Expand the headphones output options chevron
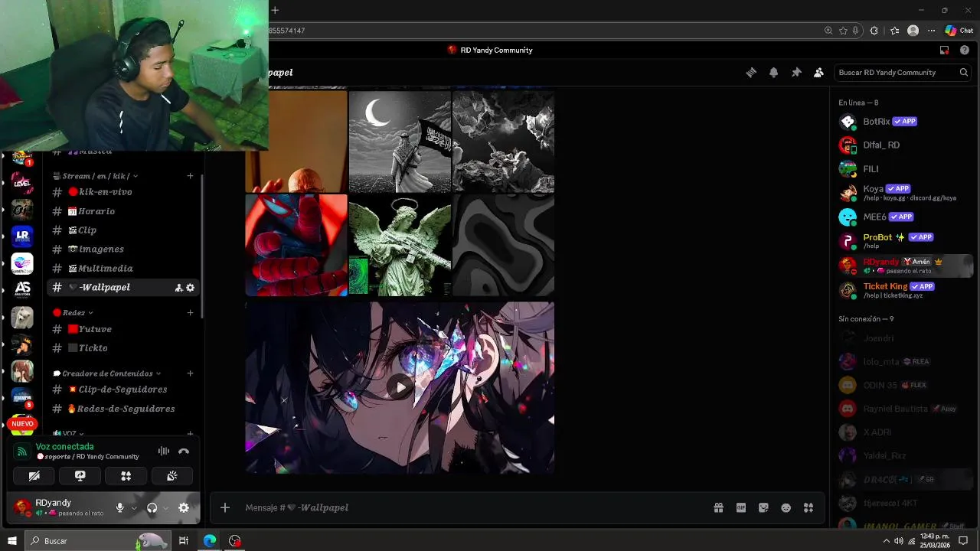The image size is (980, 551). tap(165, 508)
